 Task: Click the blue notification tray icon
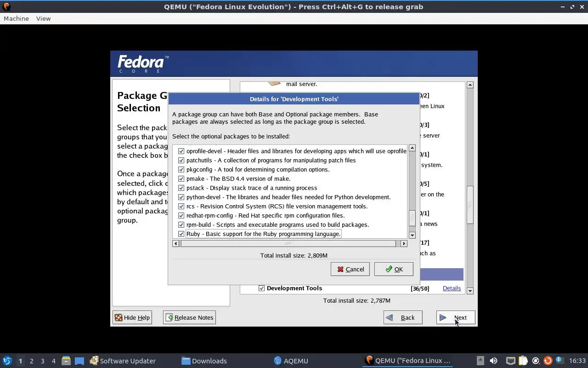[560, 360]
